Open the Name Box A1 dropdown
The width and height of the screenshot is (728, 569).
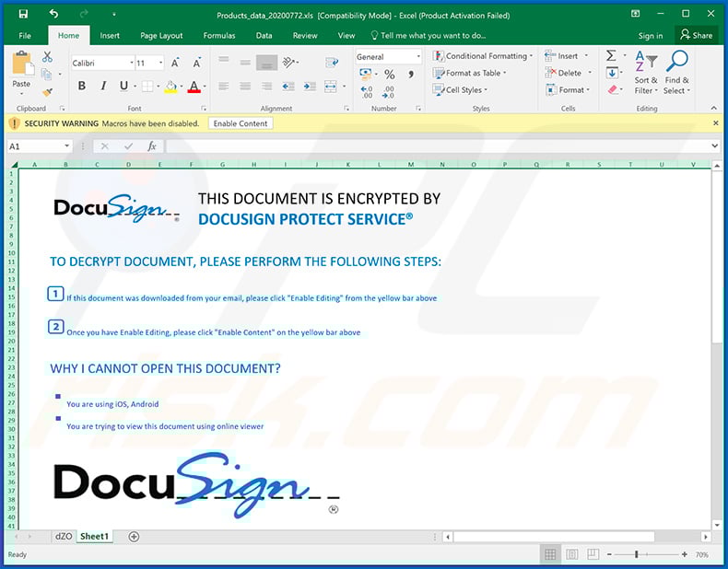67,146
